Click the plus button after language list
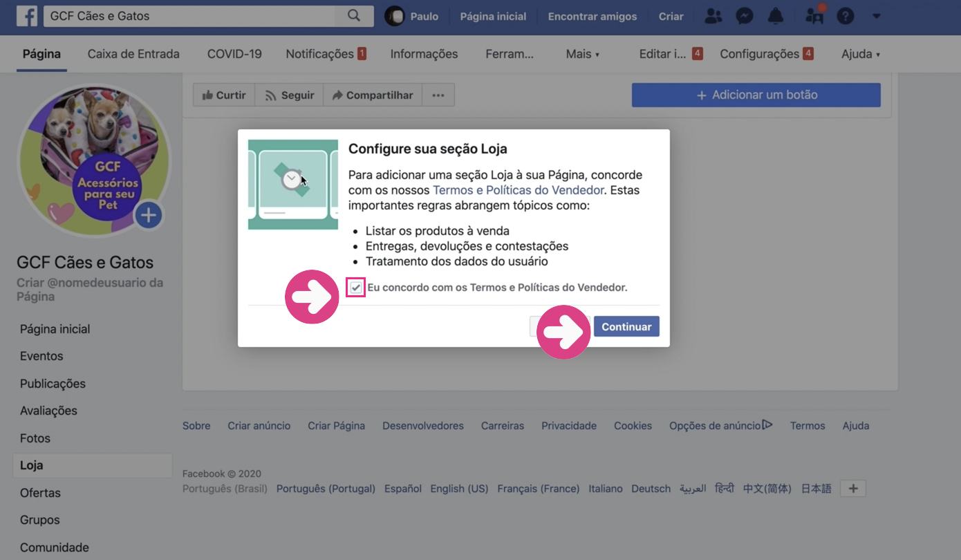 [852, 489]
